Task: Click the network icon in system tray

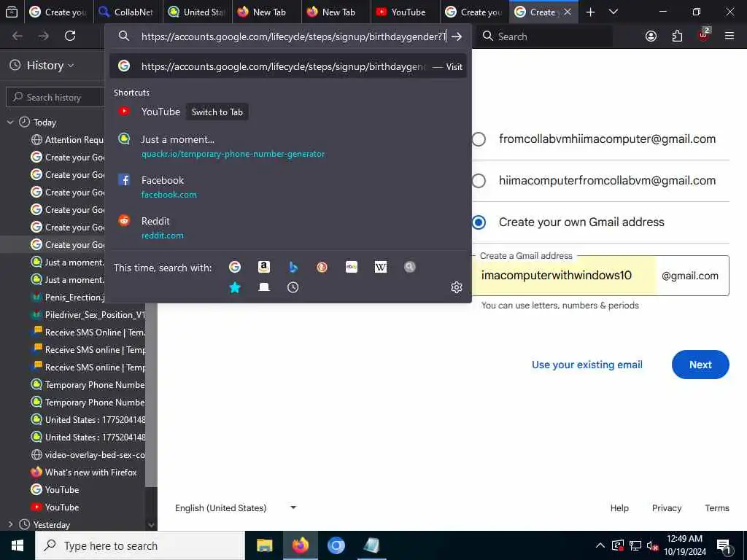Action: click(635, 545)
